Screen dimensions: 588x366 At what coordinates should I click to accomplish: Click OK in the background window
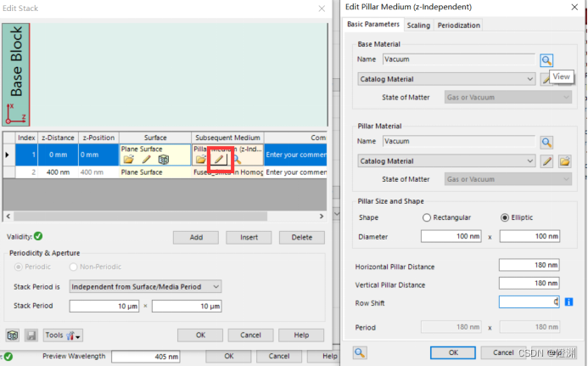point(229,356)
